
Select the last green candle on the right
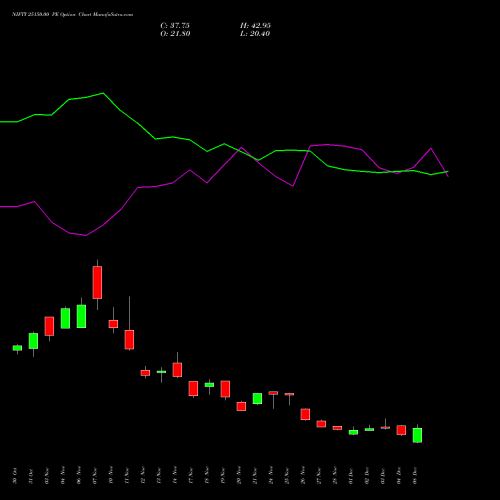(x=417, y=435)
